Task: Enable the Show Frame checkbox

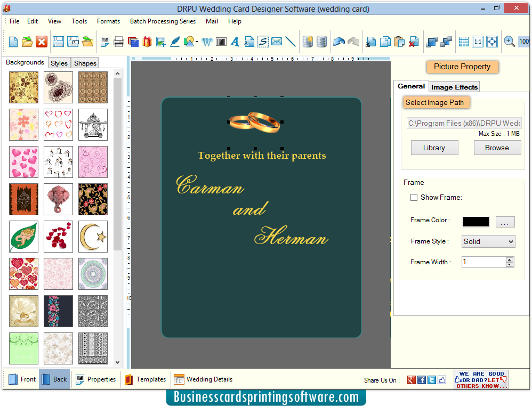Action: 414,197
